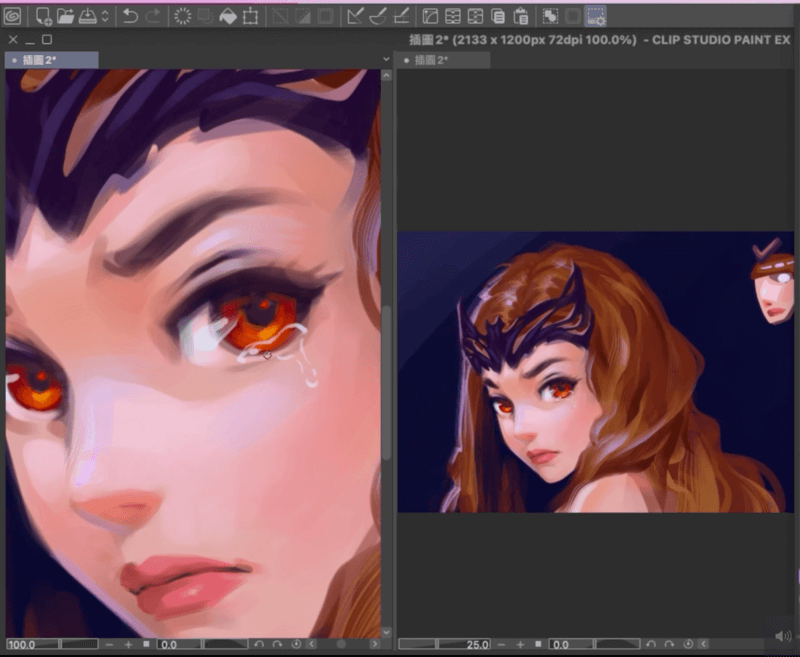Open the selection settings icon in the toolbar

(x=596, y=16)
